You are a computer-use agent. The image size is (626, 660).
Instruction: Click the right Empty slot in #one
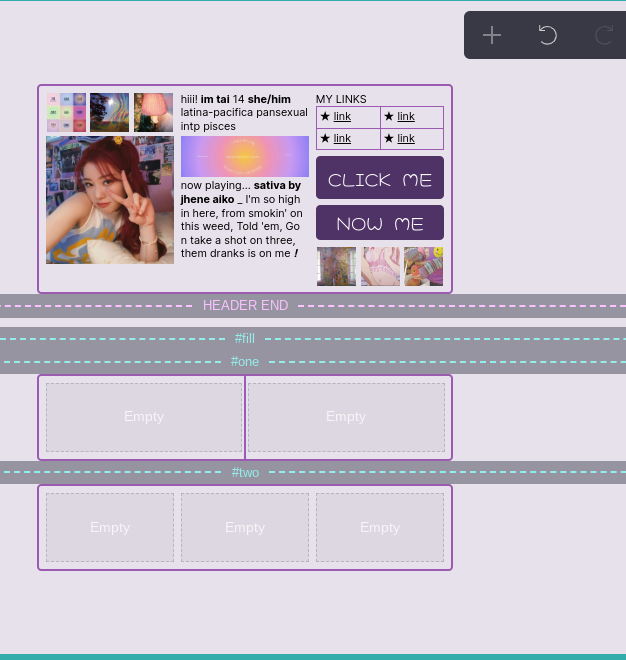(346, 417)
